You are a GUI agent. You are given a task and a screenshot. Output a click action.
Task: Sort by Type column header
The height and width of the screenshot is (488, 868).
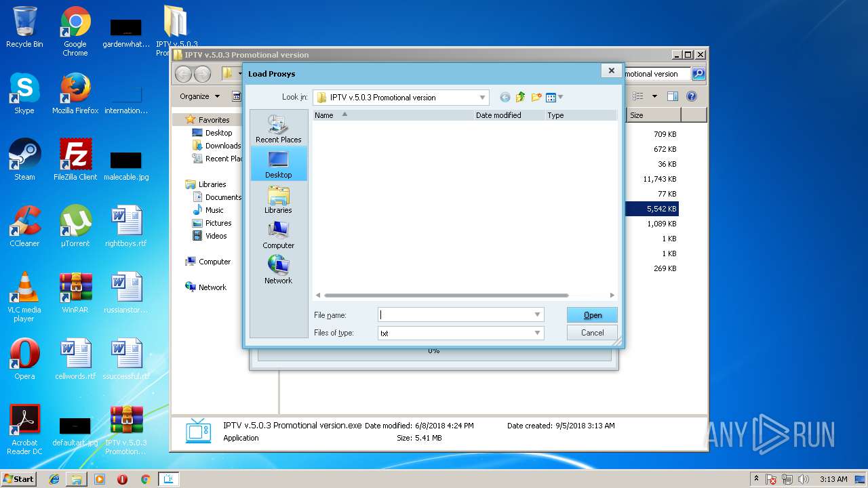[x=581, y=115]
